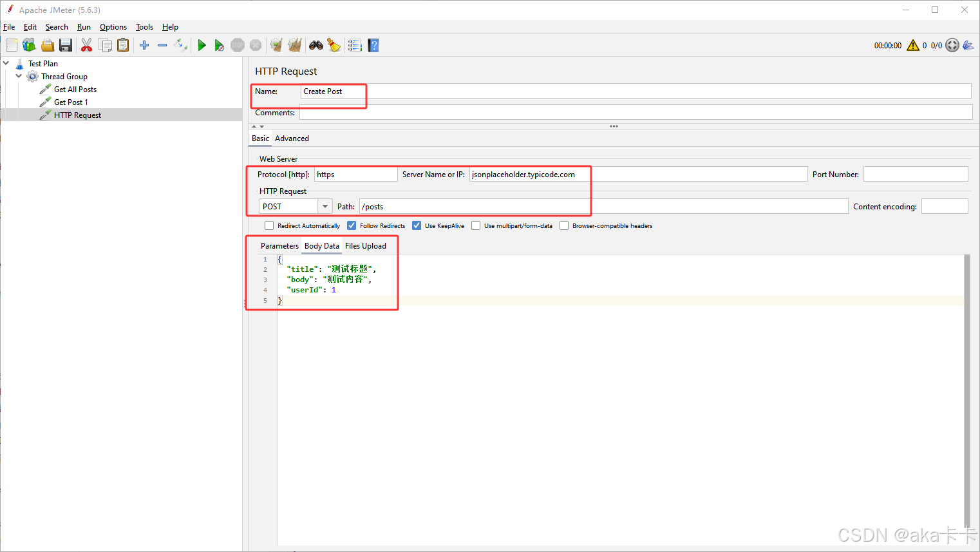Click the 00:00:00 elapsed timer
Viewport: 980px width, 552px height.
[x=888, y=46]
